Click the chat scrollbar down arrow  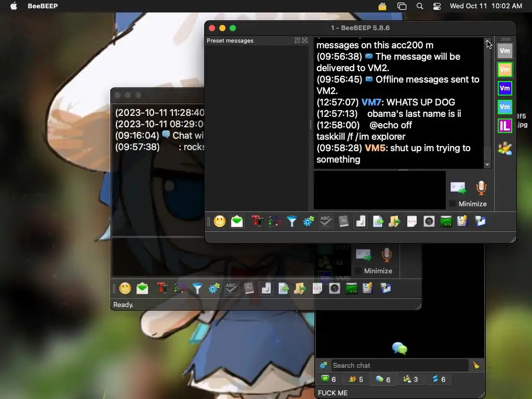tap(487, 165)
